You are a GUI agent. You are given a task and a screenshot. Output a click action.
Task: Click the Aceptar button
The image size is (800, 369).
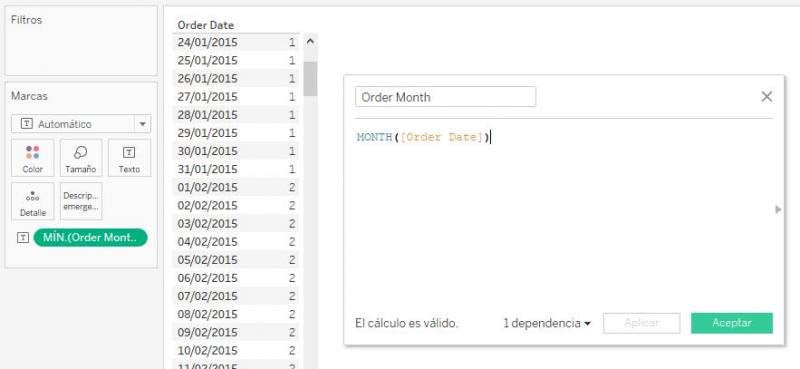point(732,323)
